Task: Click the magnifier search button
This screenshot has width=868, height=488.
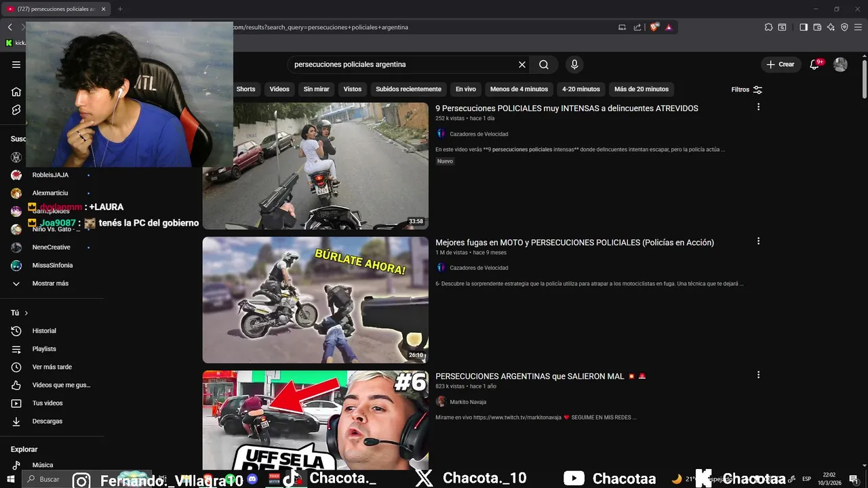Action: point(544,64)
